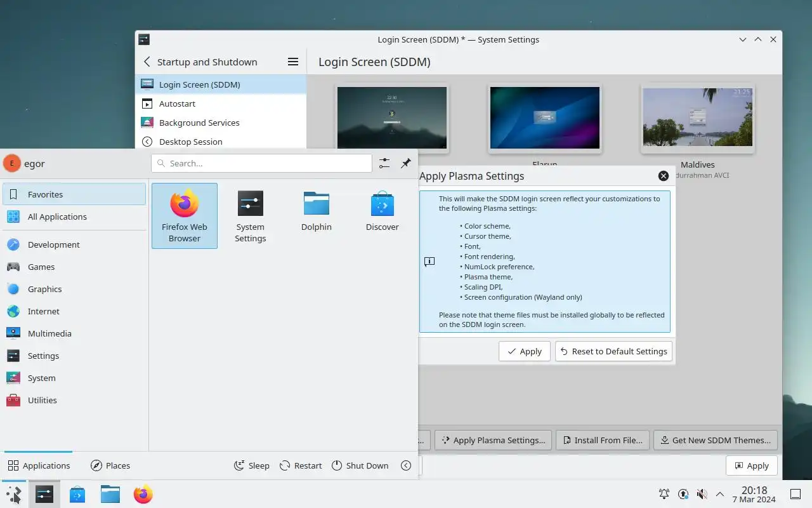Screen dimensions: 812x508
Task: Click bottom Apply button in System Settings
Action: 752,465
